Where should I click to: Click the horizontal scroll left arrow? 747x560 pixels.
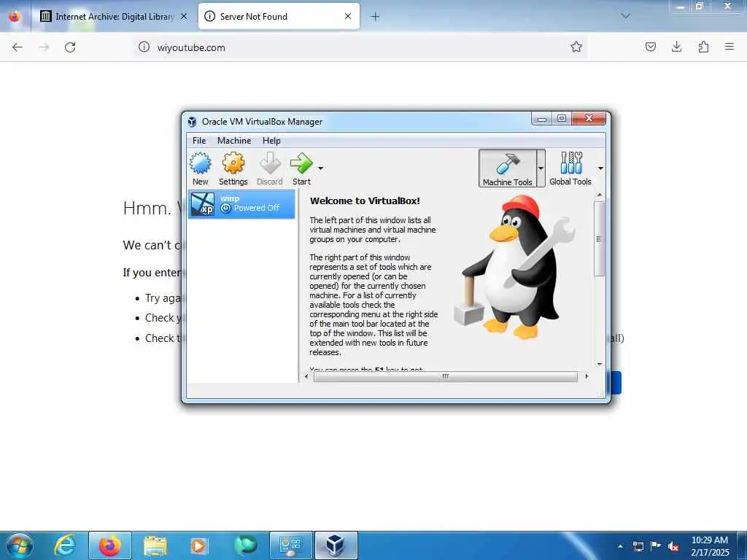click(306, 376)
